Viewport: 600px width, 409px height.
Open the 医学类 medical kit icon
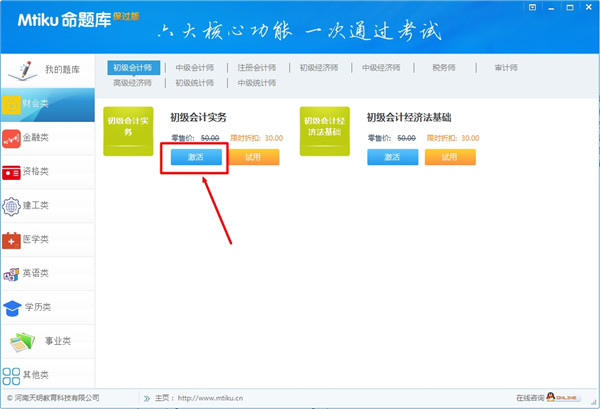pos(11,240)
